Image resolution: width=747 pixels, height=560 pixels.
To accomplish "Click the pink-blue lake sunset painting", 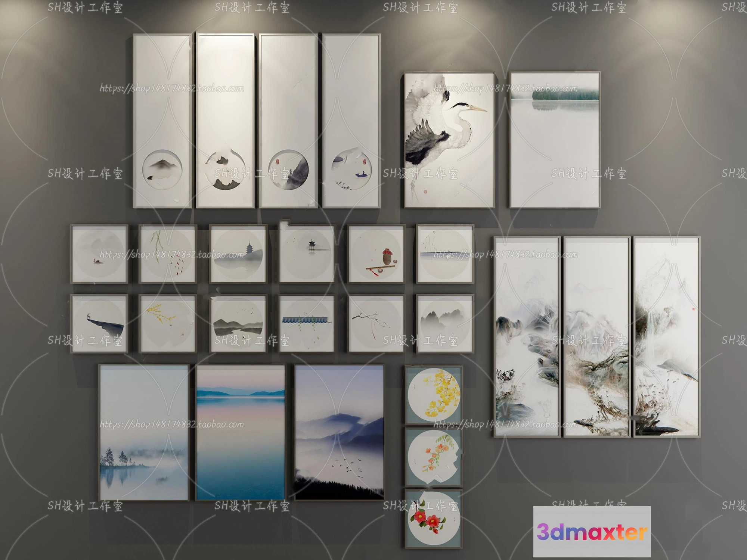I will (241, 432).
